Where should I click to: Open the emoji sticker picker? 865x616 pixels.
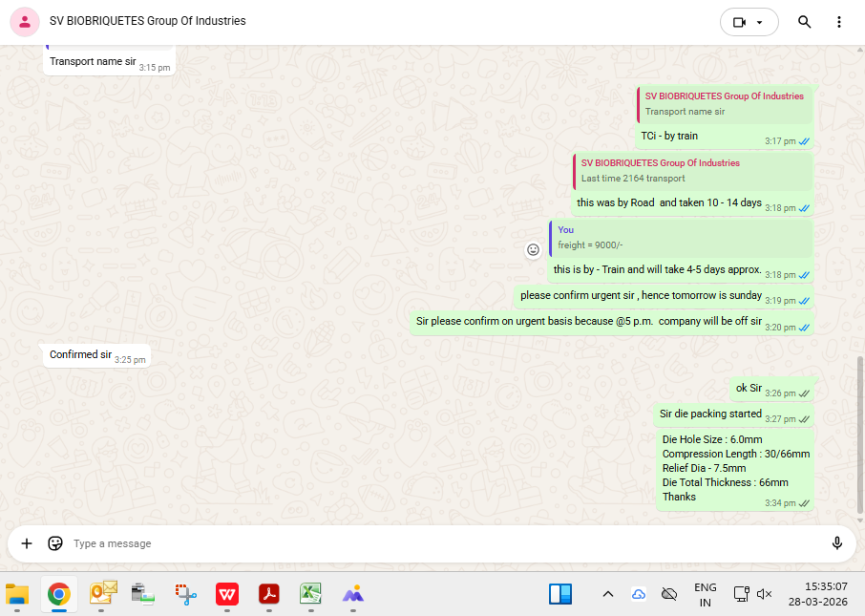55,543
